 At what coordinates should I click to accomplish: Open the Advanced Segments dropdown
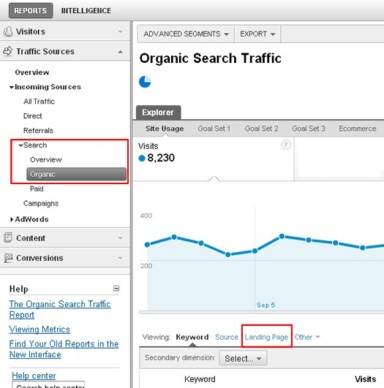pos(186,34)
